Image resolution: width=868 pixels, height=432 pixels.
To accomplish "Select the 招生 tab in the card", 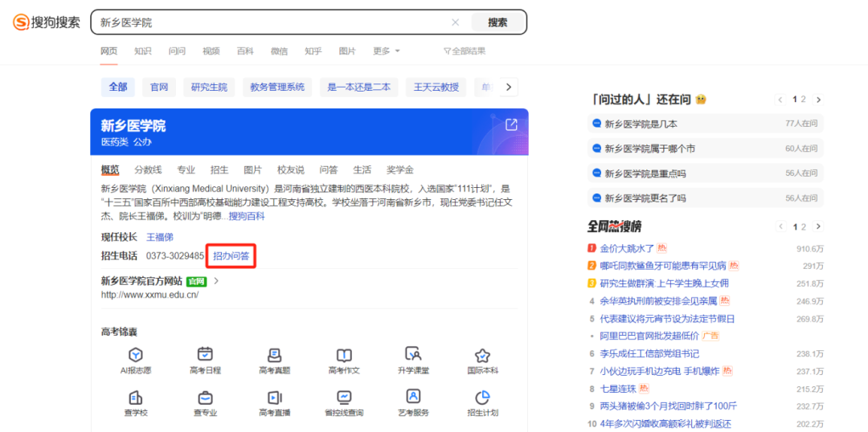I will pos(219,169).
